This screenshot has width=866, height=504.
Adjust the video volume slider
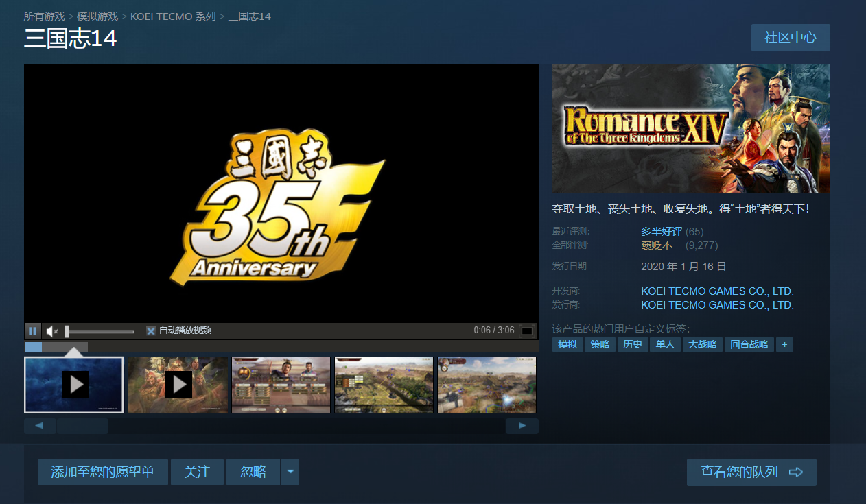tap(100, 331)
